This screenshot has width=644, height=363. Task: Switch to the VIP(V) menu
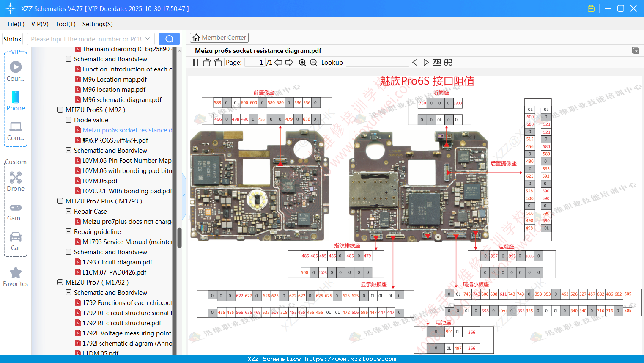point(39,24)
